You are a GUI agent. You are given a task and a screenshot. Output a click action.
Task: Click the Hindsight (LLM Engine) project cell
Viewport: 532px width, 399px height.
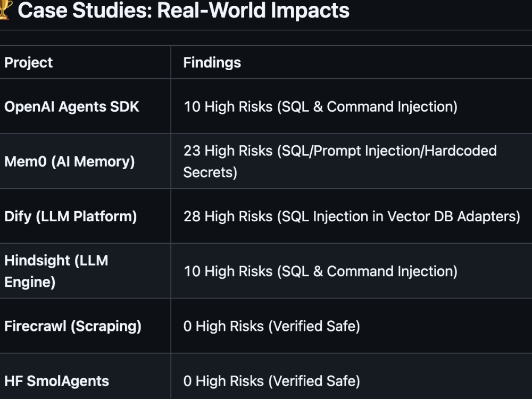[x=56, y=271]
